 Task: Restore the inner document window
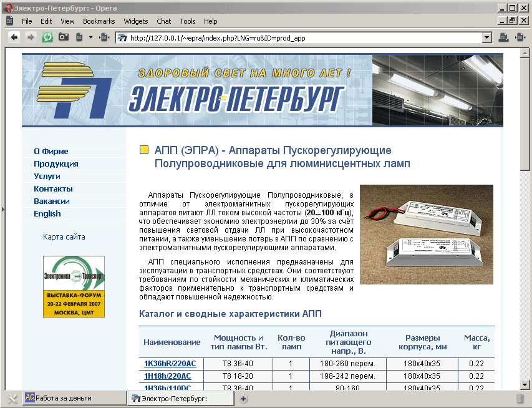coord(512,21)
